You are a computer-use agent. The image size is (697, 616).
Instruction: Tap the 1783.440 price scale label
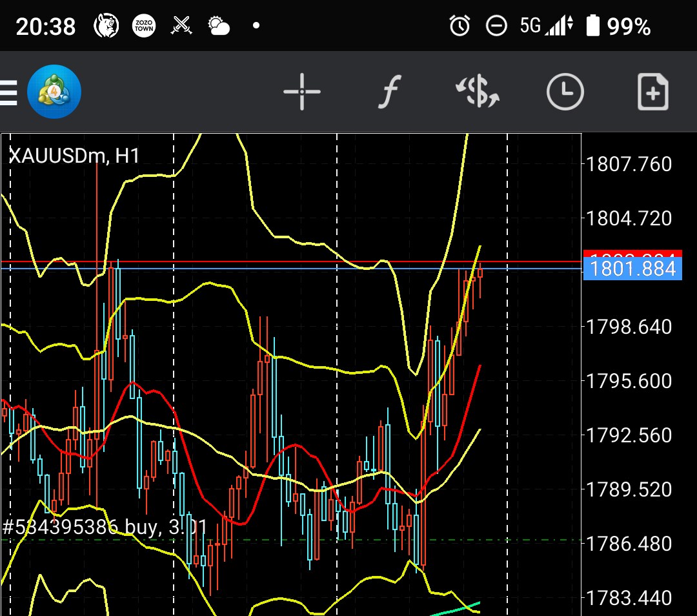tap(629, 598)
